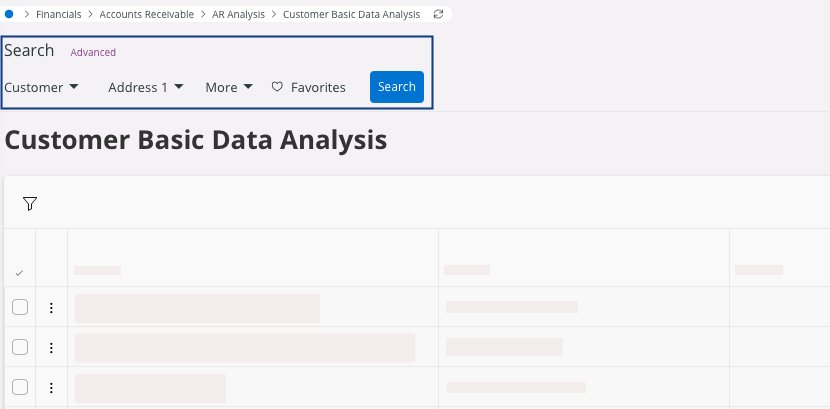Check the second table row checkbox
The height and width of the screenshot is (409, 830).
20,347
